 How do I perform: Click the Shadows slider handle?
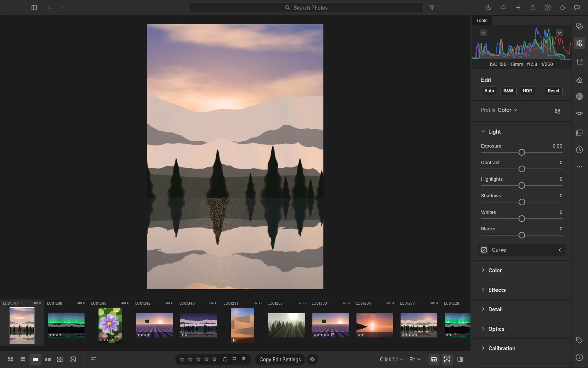[x=521, y=202]
